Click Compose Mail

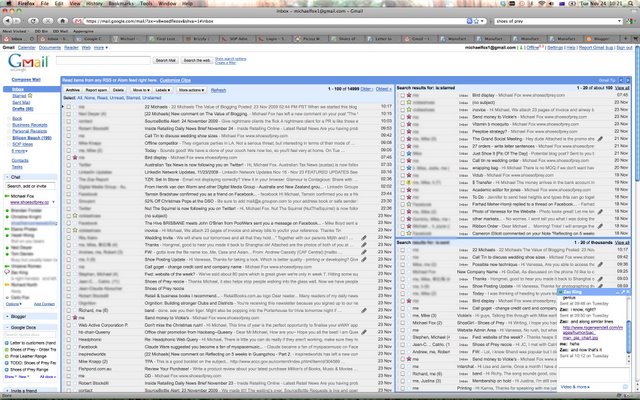pos(26,80)
